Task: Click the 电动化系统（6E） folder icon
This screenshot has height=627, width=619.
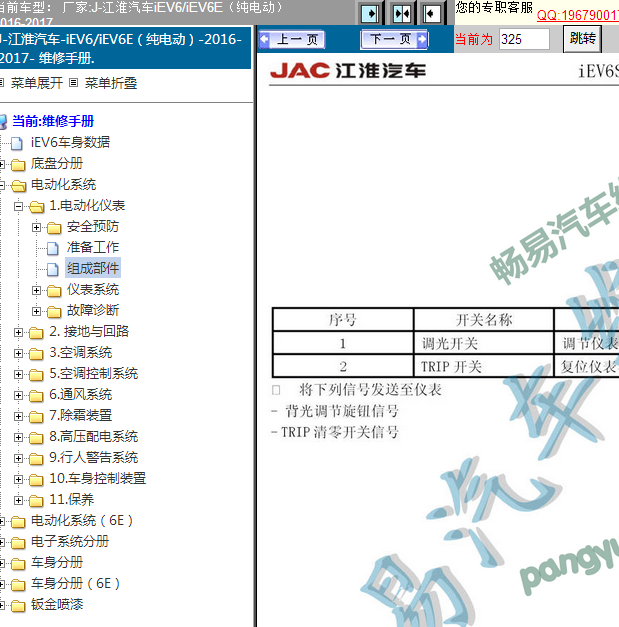Action: tap(18, 522)
